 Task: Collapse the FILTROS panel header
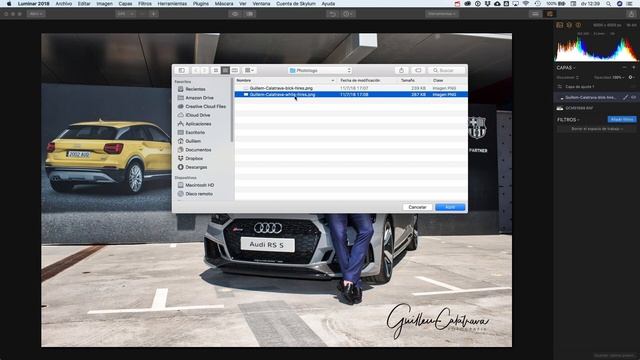click(x=568, y=120)
